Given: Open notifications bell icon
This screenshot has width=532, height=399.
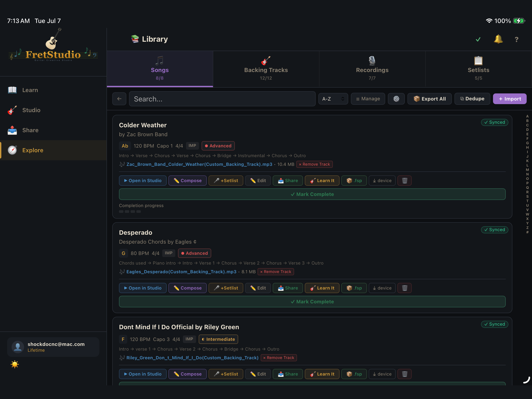Looking at the screenshot, I should [x=498, y=39].
